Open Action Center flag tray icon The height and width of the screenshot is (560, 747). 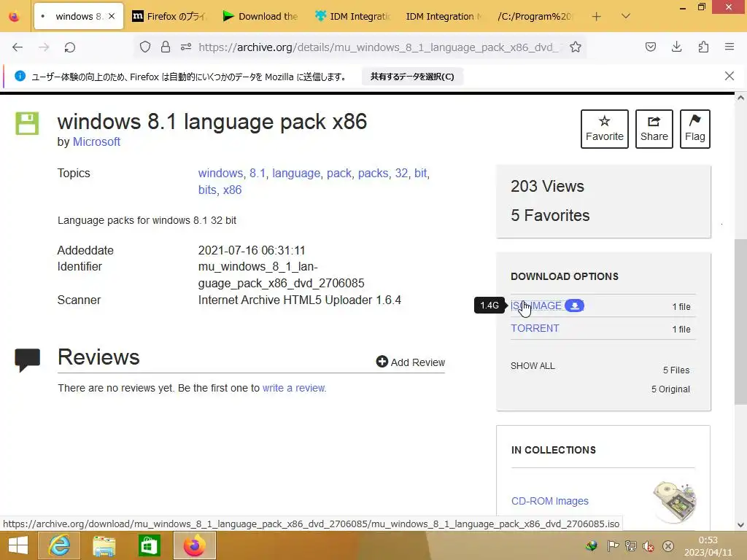pos(613,546)
